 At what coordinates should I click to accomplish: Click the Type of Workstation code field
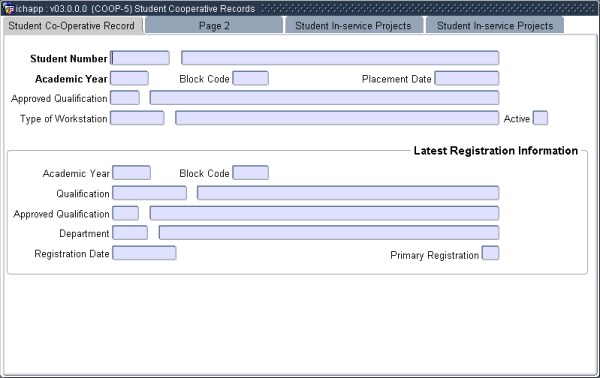click(x=137, y=118)
